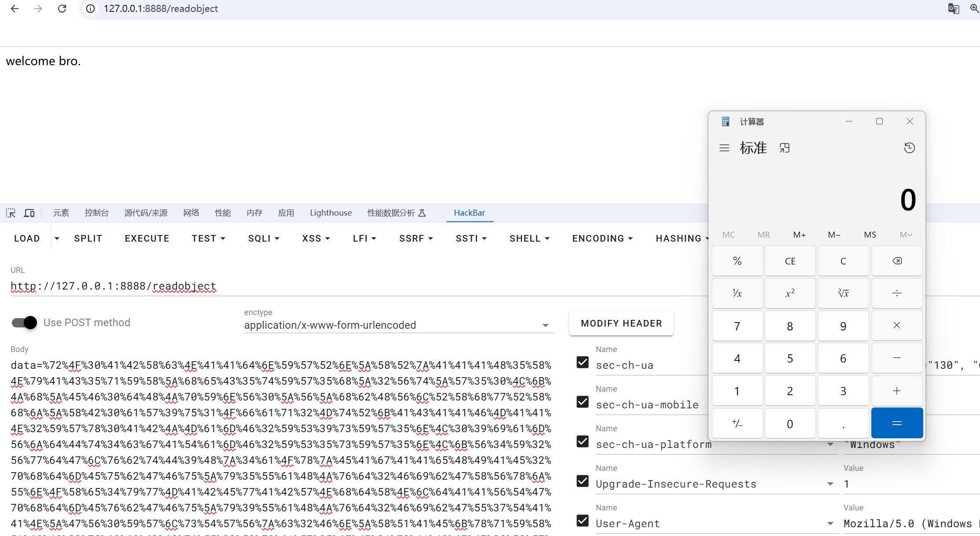Open the SQLI dropdown menu
Viewport: 980px width, 536px height.
pos(264,238)
